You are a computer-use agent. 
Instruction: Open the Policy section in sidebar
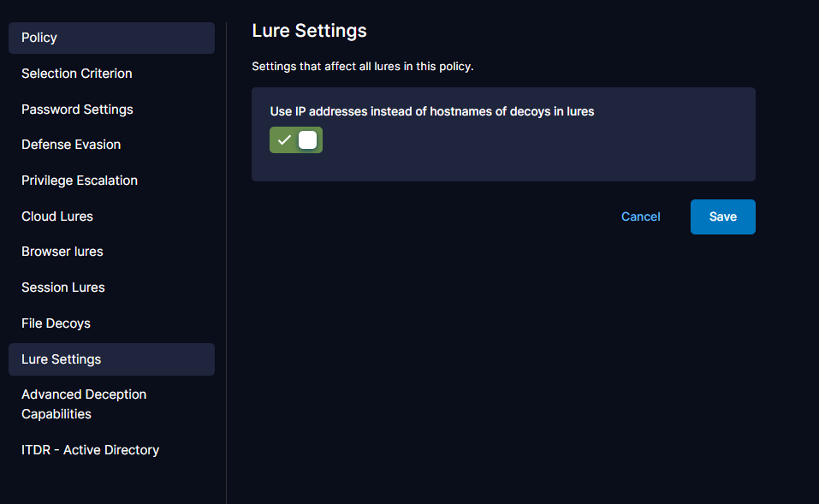click(111, 38)
